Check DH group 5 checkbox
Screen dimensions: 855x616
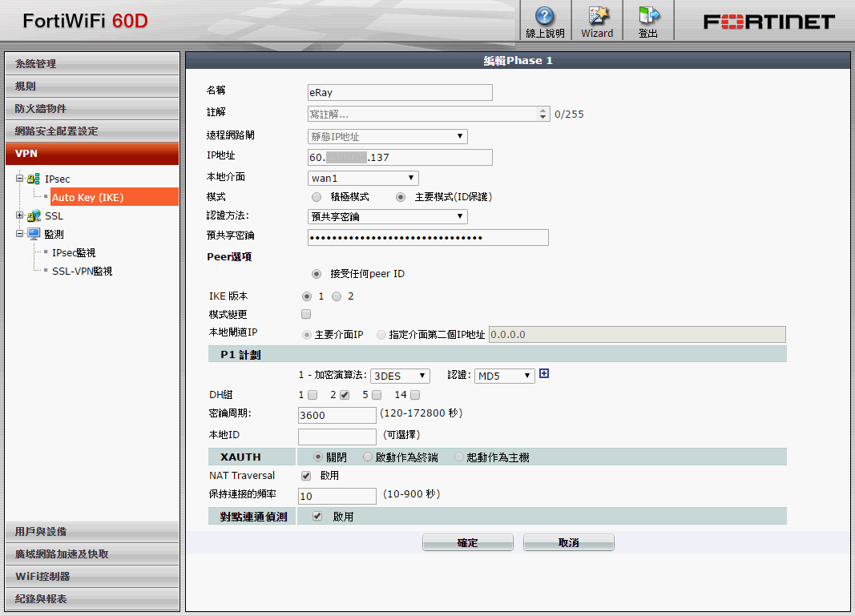tap(377, 395)
